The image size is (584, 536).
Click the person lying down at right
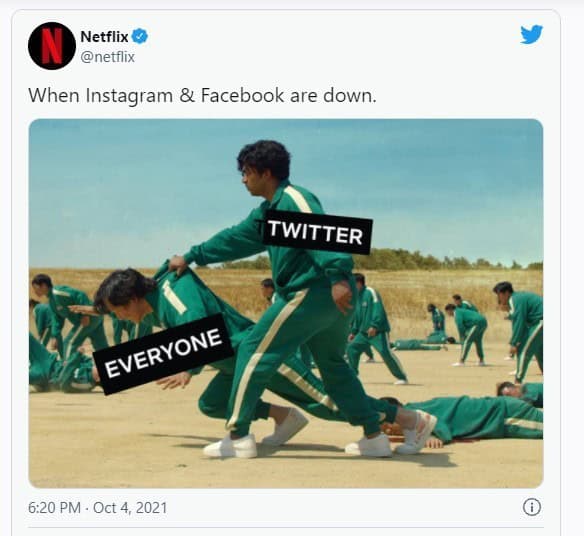click(x=466, y=415)
